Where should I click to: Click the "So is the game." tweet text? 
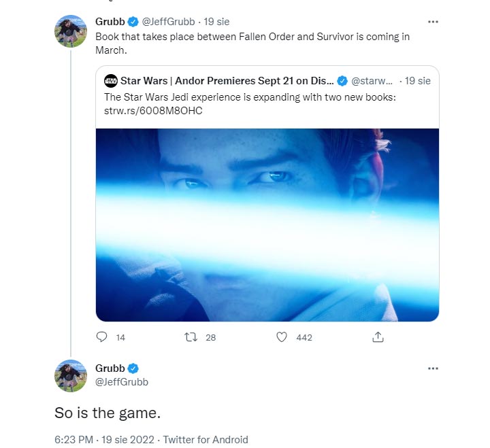tap(107, 413)
